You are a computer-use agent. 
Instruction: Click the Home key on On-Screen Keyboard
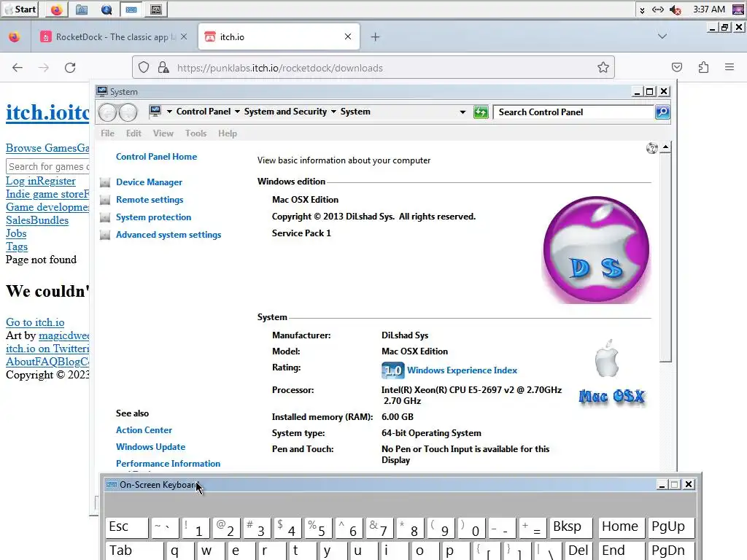tap(620, 528)
